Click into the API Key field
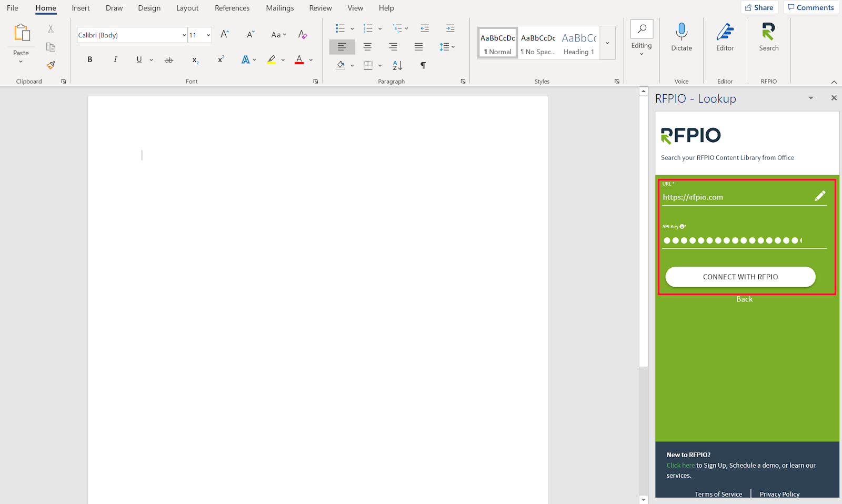The height and width of the screenshot is (504, 842). [x=744, y=240]
